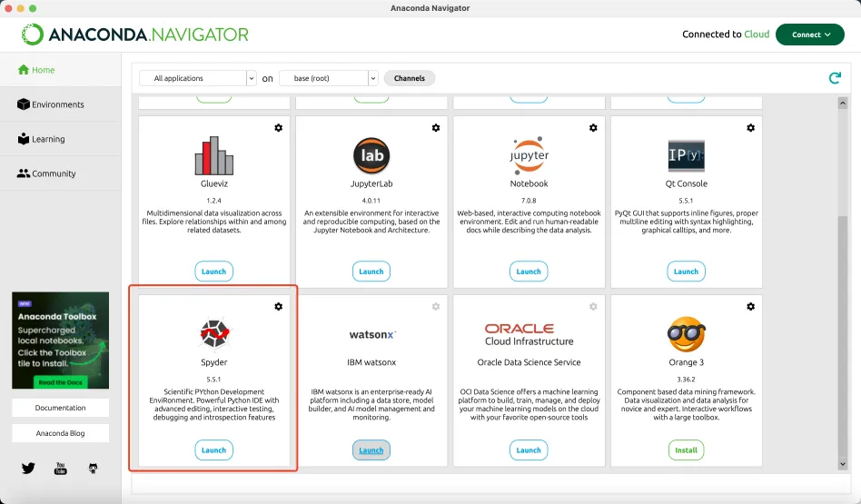Go to the Home tab

(61, 70)
